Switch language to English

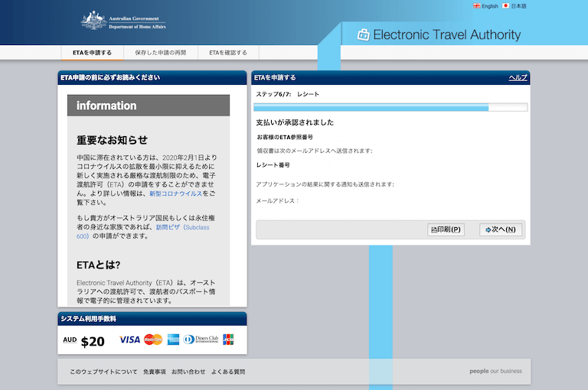click(x=490, y=6)
